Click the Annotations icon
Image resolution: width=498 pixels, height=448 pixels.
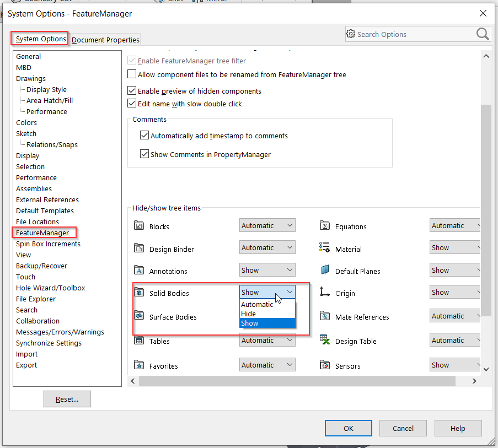tap(138, 271)
